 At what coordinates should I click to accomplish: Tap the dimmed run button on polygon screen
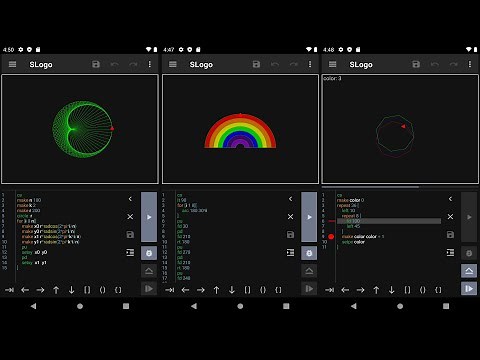(x=469, y=217)
